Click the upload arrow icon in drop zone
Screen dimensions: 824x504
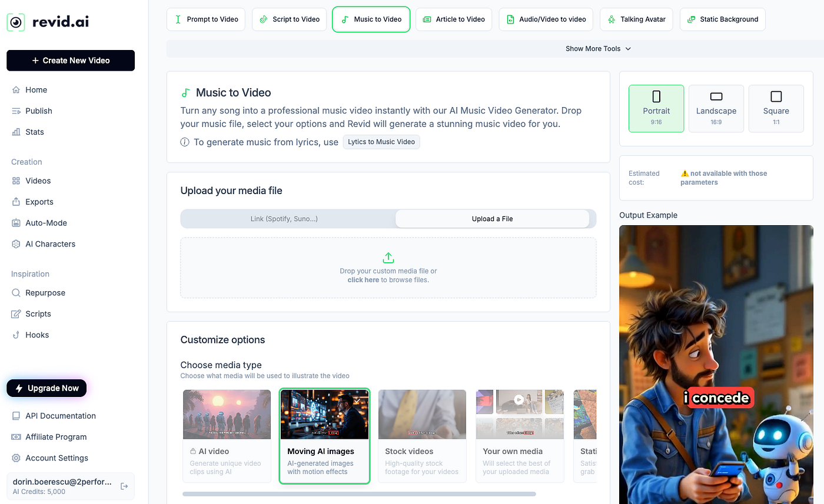[x=388, y=258]
